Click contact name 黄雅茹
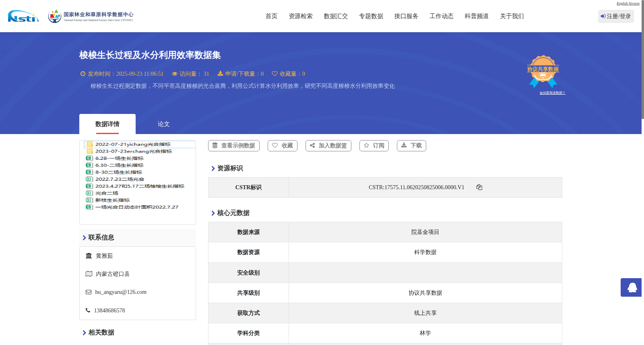This screenshot has height=345, width=644. tap(104, 256)
